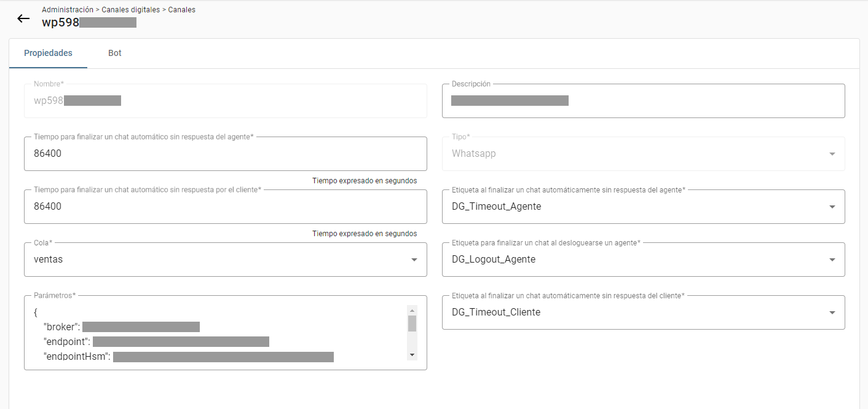The width and height of the screenshot is (868, 409).
Task: Click the "broker" key in Parámetros
Action: 61,327
